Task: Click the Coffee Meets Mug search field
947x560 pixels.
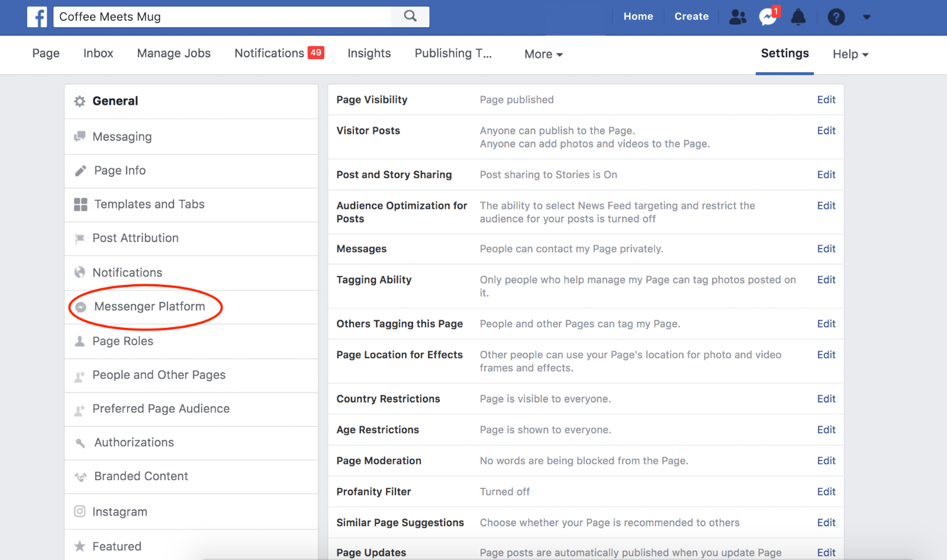Action: (x=223, y=17)
